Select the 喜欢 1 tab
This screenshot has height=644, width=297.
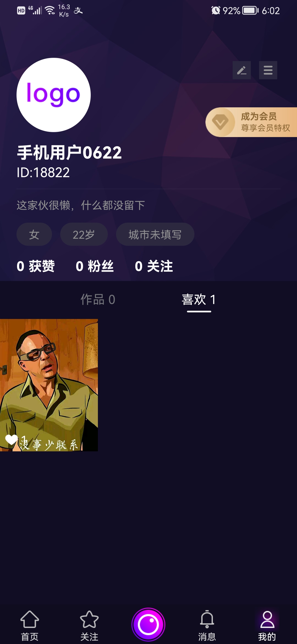click(x=199, y=299)
